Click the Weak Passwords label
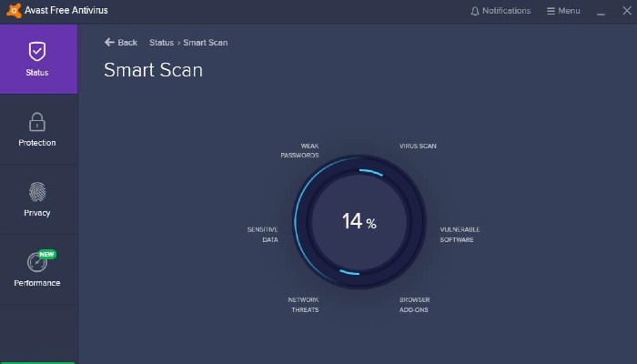637x364 pixels. coord(299,150)
